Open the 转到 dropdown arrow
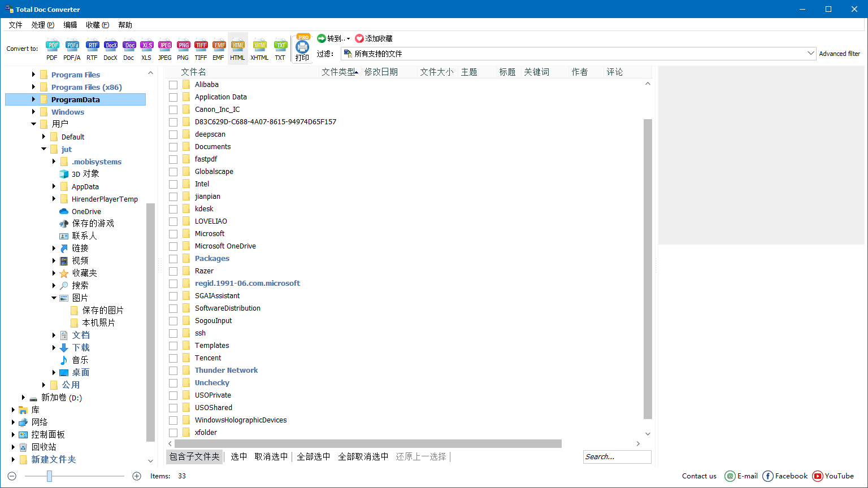Screen dimensions: 868x488 pyautogui.click(x=348, y=38)
